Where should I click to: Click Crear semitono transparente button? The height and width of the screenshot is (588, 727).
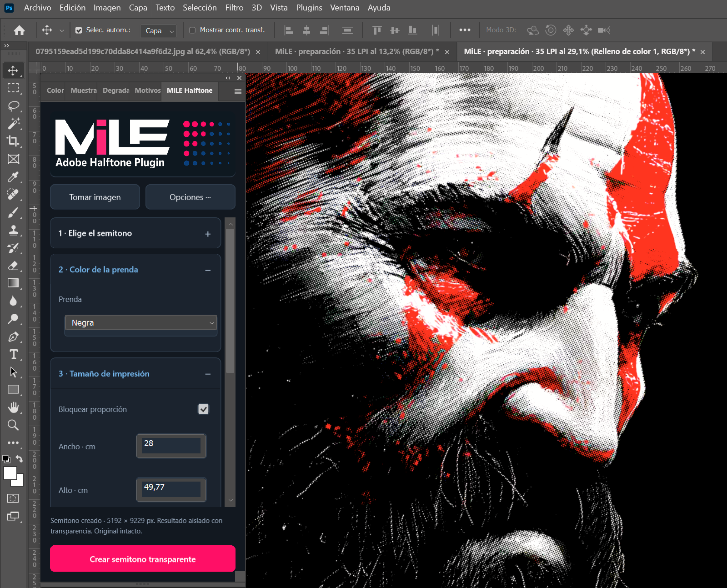143,559
